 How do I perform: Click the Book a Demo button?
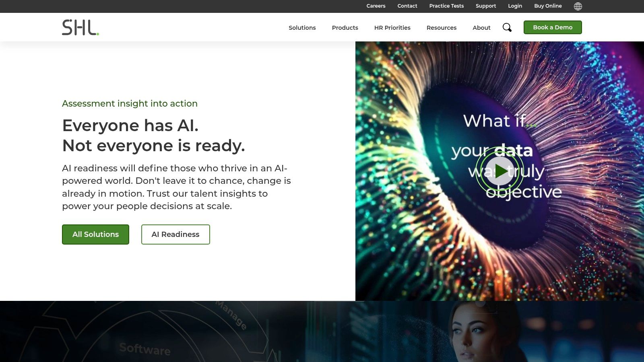553,27
